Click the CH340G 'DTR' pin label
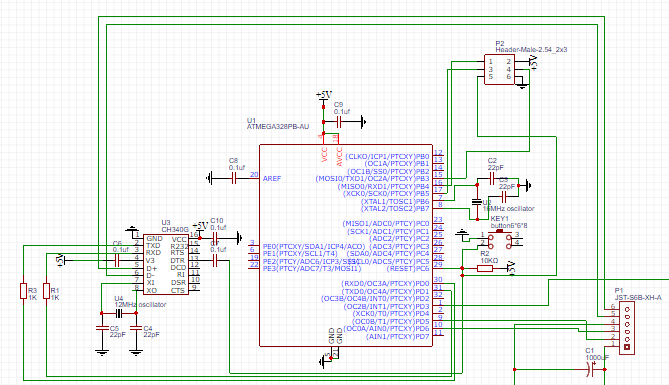Image resolution: width=669 pixels, height=385 pixels. [x=178, y=260]
